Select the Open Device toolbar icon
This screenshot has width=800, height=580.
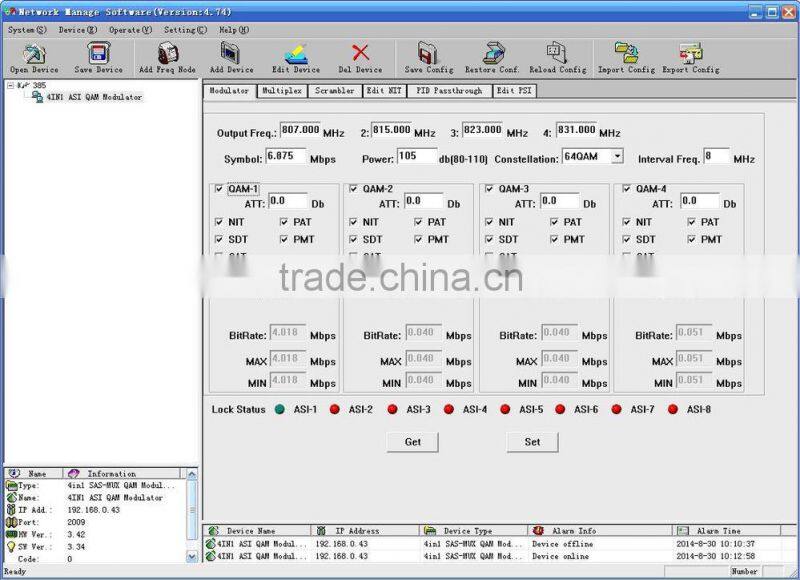(33, 55)
